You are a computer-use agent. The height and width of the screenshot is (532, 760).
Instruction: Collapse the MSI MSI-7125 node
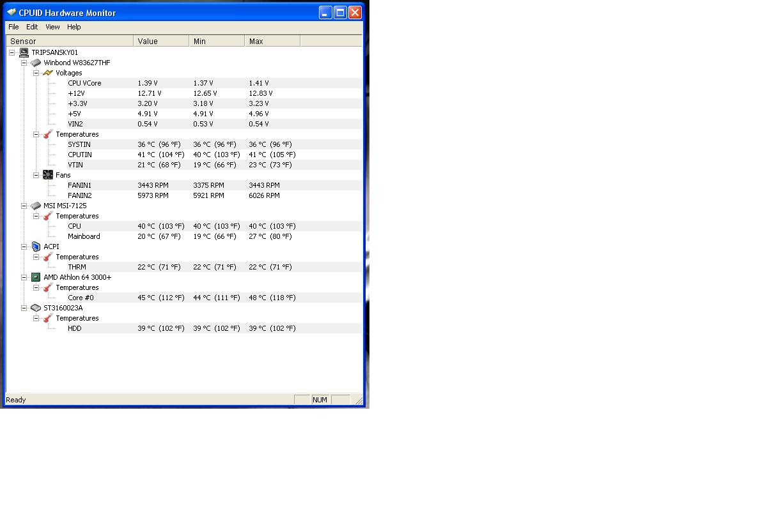tap(24, 206)
